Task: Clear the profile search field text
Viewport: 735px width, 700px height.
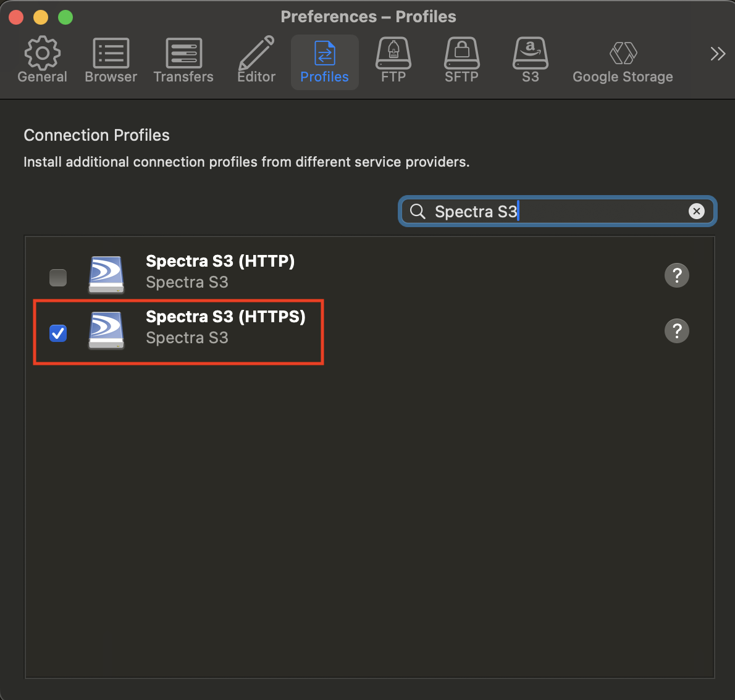Action: (696, 211)
